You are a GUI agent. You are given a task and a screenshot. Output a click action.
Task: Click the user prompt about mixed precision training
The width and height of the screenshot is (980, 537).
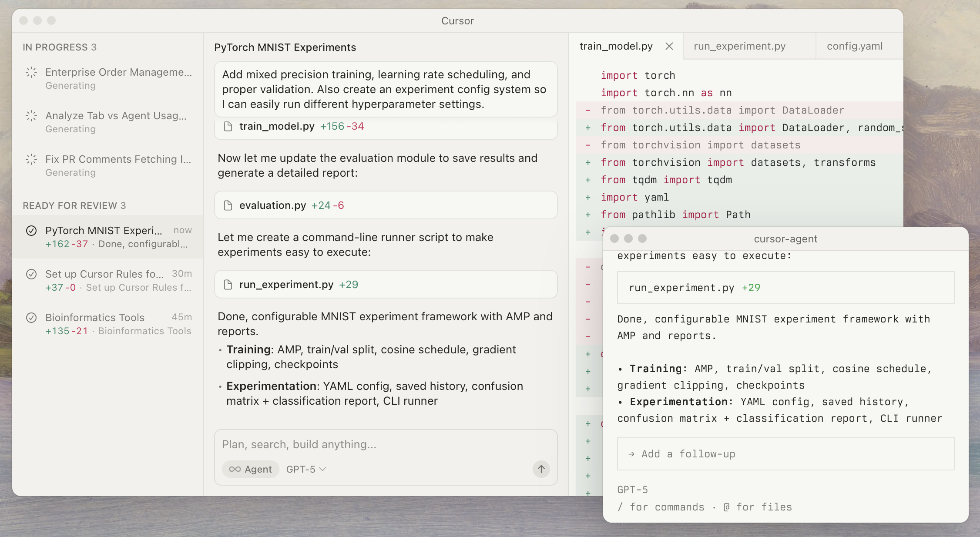coord(386,89)
